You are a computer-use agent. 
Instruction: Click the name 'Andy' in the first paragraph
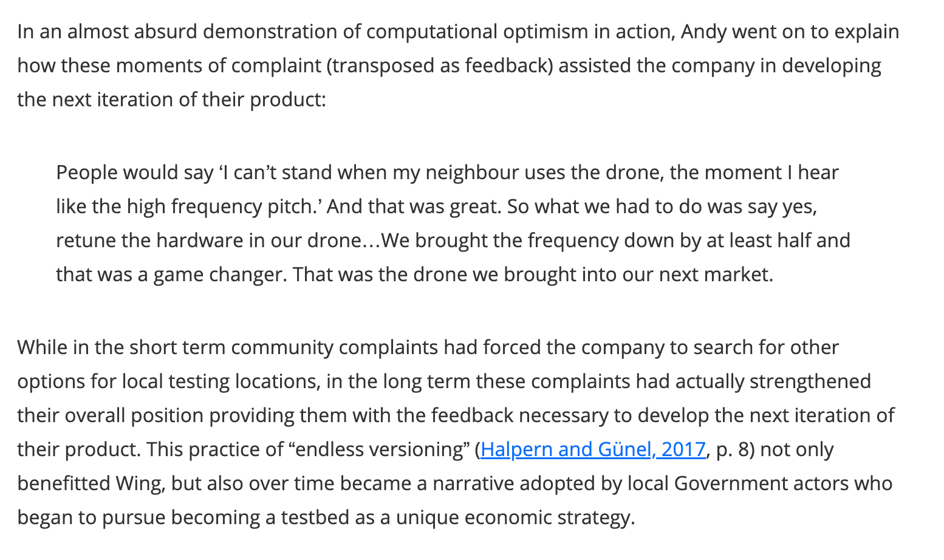point(703,32)
